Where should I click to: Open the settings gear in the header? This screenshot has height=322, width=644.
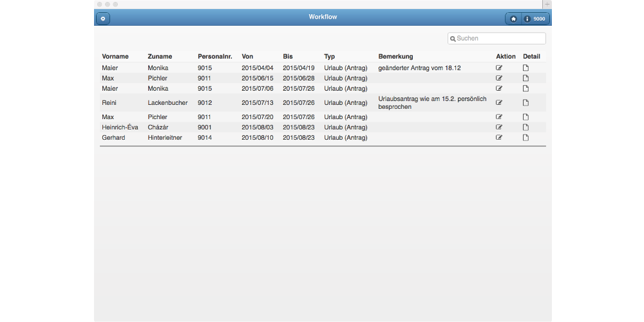tap(103, 19)
